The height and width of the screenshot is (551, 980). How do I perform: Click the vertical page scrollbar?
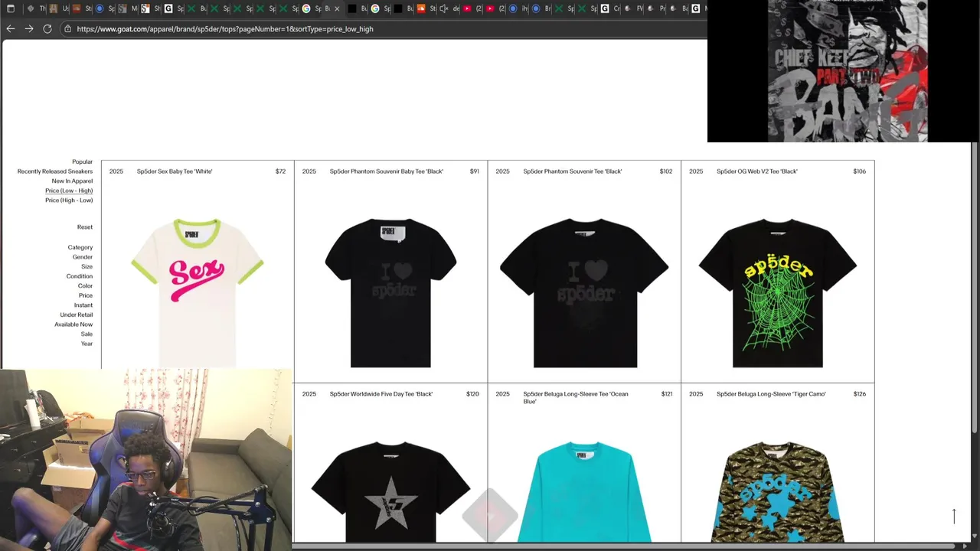[x=975, y=287]
